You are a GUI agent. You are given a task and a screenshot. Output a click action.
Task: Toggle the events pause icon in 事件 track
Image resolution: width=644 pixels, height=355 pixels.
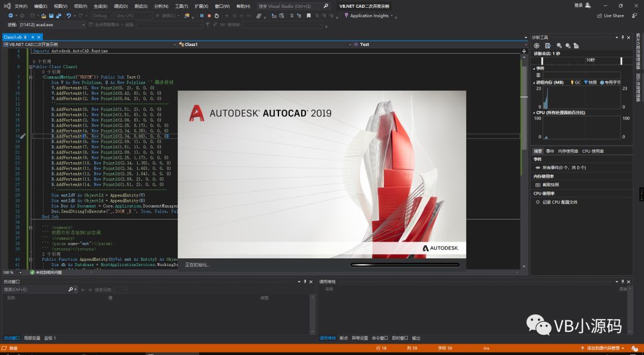pos(538,75)
